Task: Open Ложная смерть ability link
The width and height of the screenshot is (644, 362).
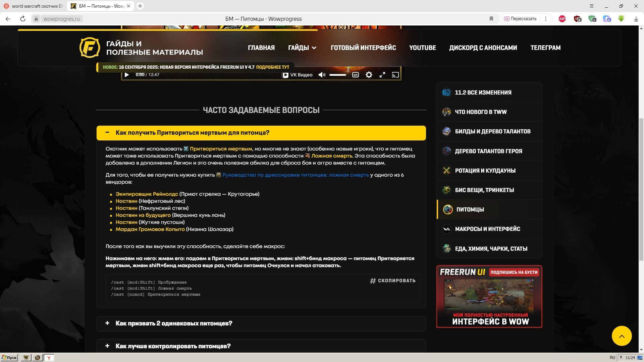Action: point(331,156)
